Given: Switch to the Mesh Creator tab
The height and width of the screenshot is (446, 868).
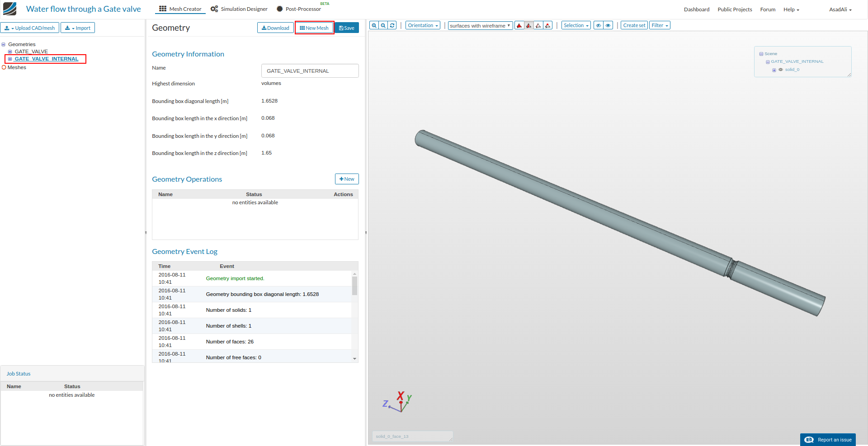Looking at the screenshot, I should (180, 9).
